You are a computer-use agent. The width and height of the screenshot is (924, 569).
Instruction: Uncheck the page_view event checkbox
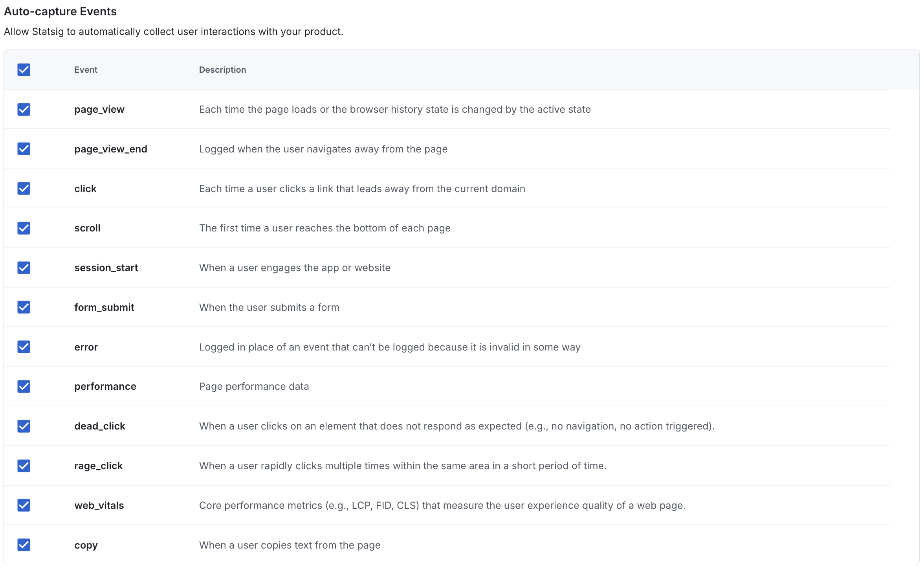coord(24,110)
